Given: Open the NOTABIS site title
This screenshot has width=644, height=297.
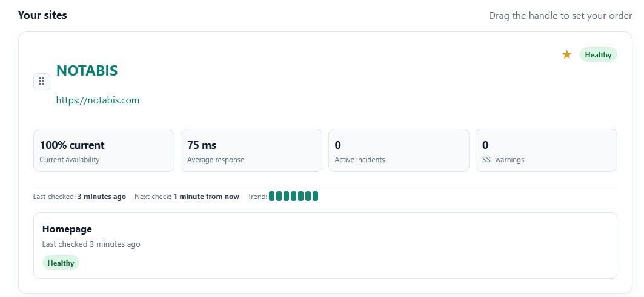Looking at the screenshot, I should 87,71.
